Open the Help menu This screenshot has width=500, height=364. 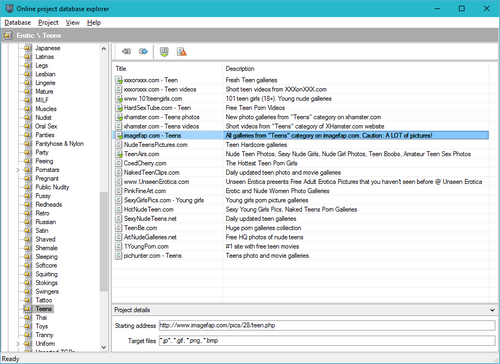pos(94,23)
